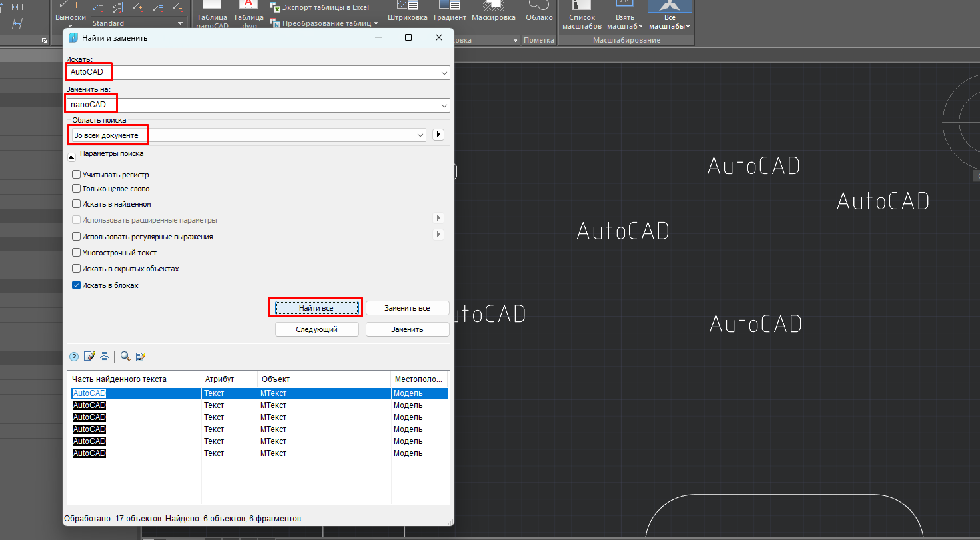
Task: Expand the Выноски dropdown
Action: (x=71, y=27)
